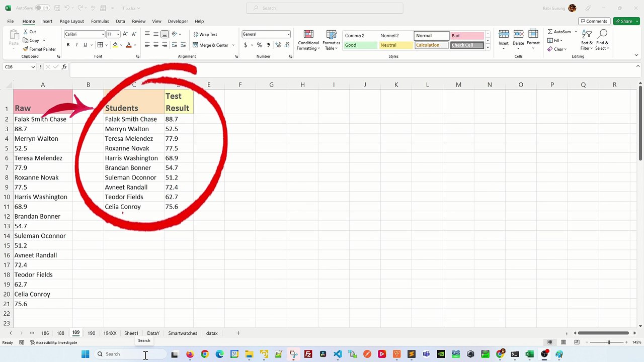Apply Bad cell style
The image size is (644, 362).
(x=466, y=36)
